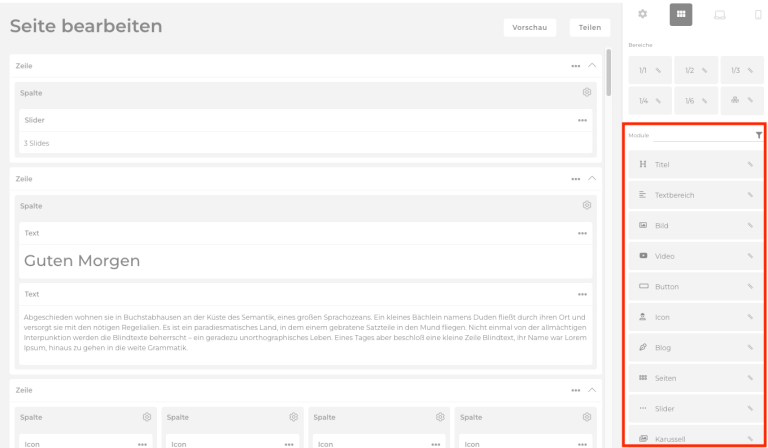Screen dimensions: 768x448
Task: Click the page editor vertical scrollbar
Action: click(608, 70)
